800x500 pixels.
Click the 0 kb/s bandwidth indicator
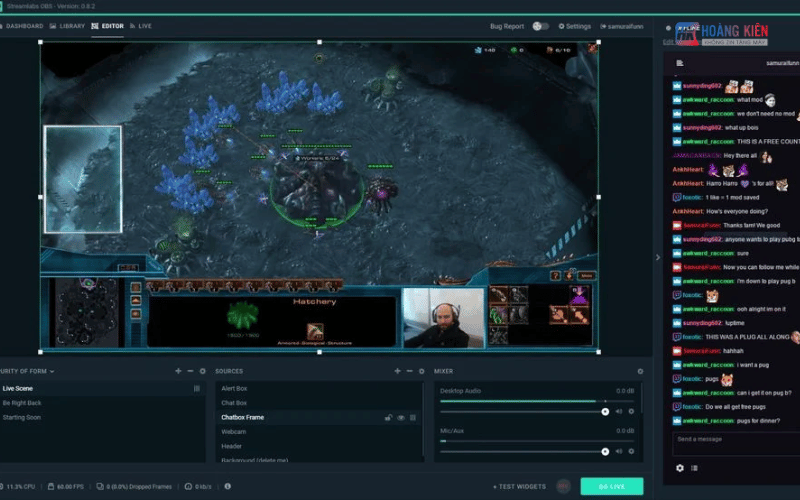click(198, 487)
